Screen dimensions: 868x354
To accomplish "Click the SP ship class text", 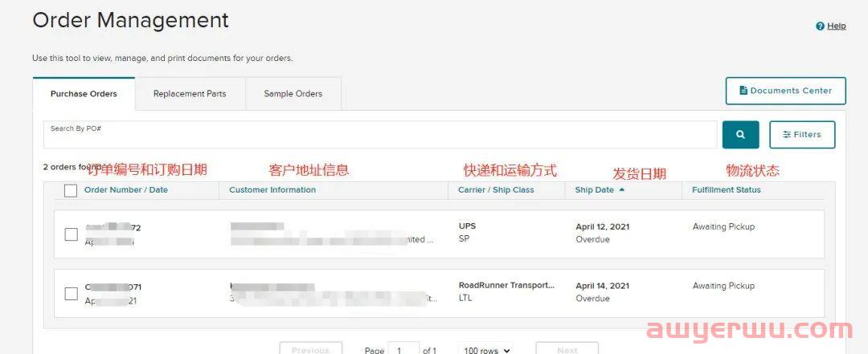I will click(x=464, y=239).
